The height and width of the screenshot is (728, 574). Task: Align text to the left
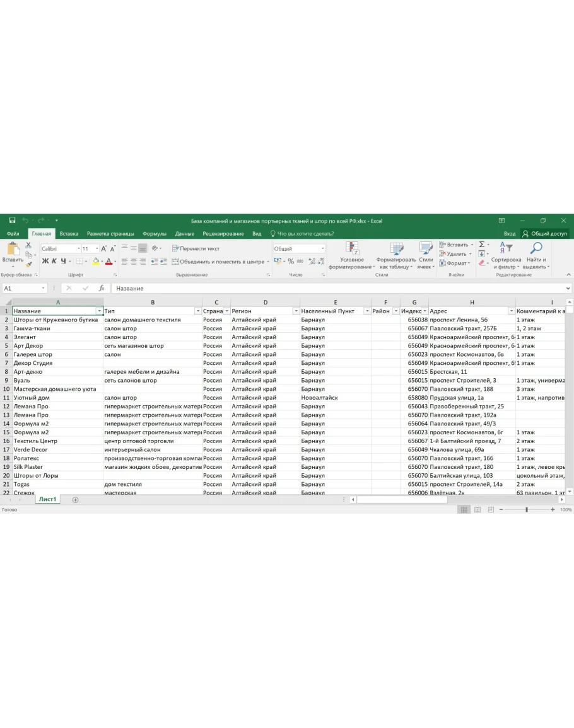pos(124,262)
